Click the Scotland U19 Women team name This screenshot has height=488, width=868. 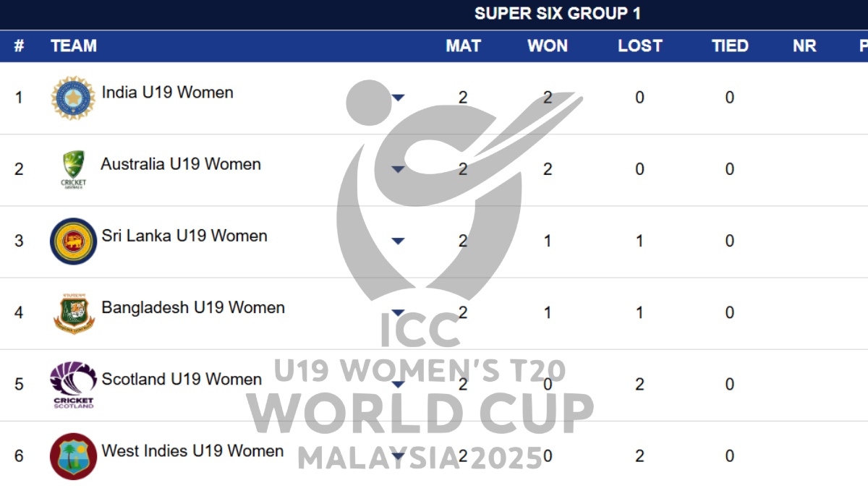182,379
